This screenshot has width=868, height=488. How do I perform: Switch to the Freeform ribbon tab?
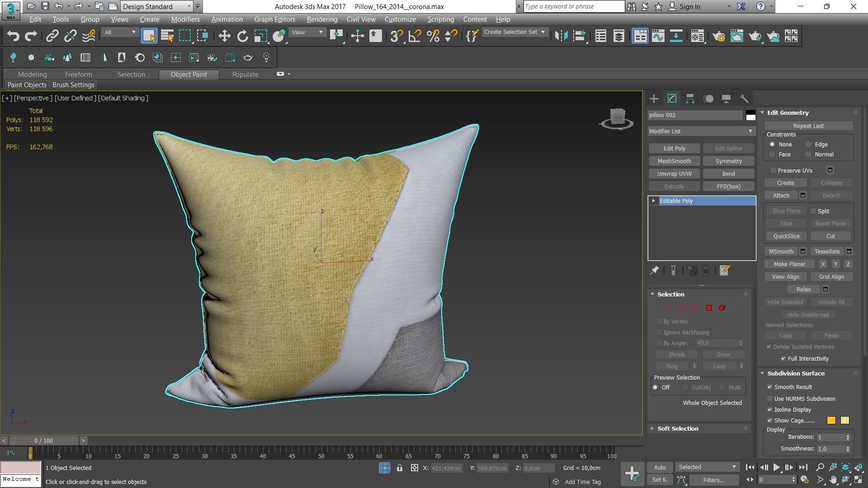click(78, 75)
